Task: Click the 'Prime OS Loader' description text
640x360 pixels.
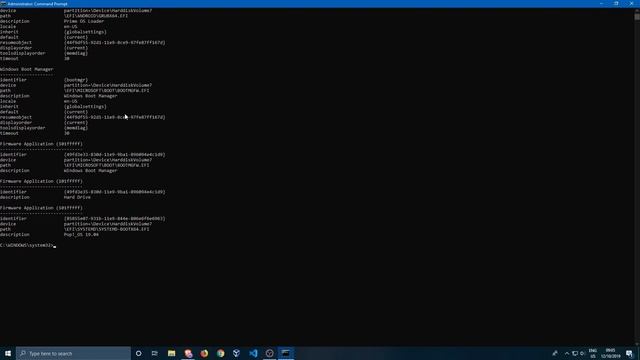Action: (x=84, y=21)
